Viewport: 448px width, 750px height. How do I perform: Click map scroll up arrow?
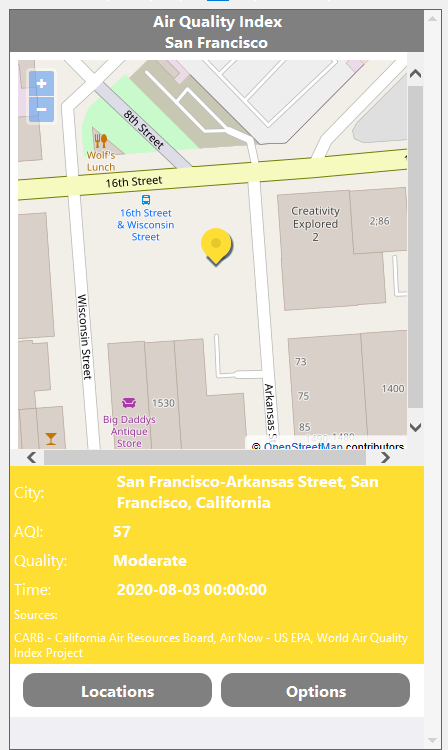point(415,74)
